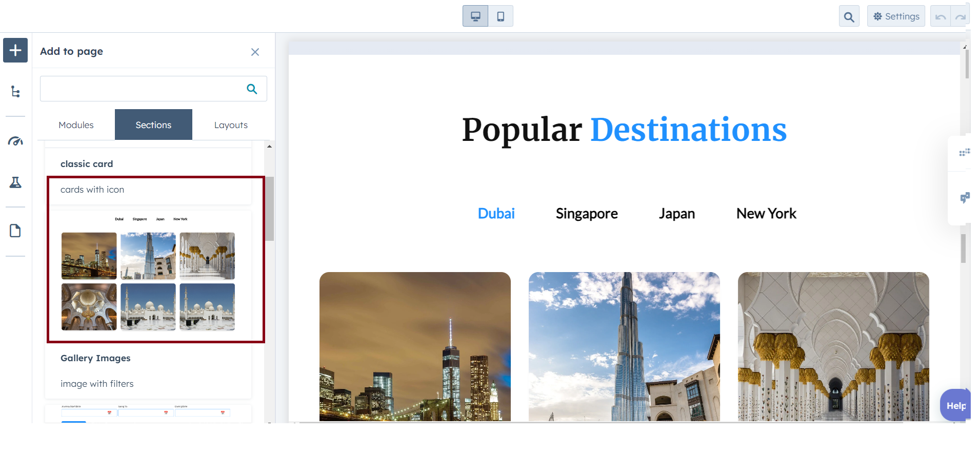Click the redo arrow
The width and height of the screenshot is (980, 456).
[960, 17]
